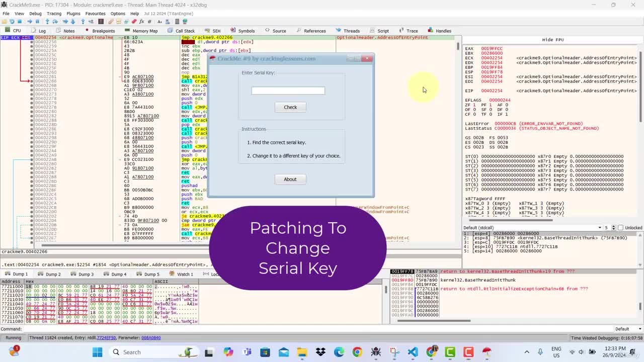
Task: Select the EIP register value 00402254
Action: [x=491, y=91]
